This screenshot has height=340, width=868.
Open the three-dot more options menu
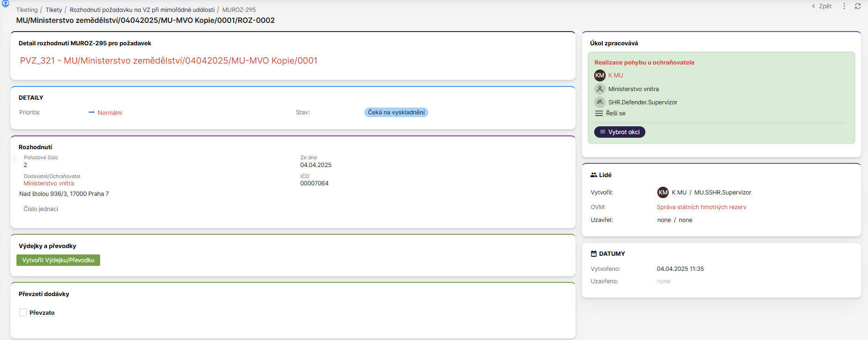[x=844, y=6]
